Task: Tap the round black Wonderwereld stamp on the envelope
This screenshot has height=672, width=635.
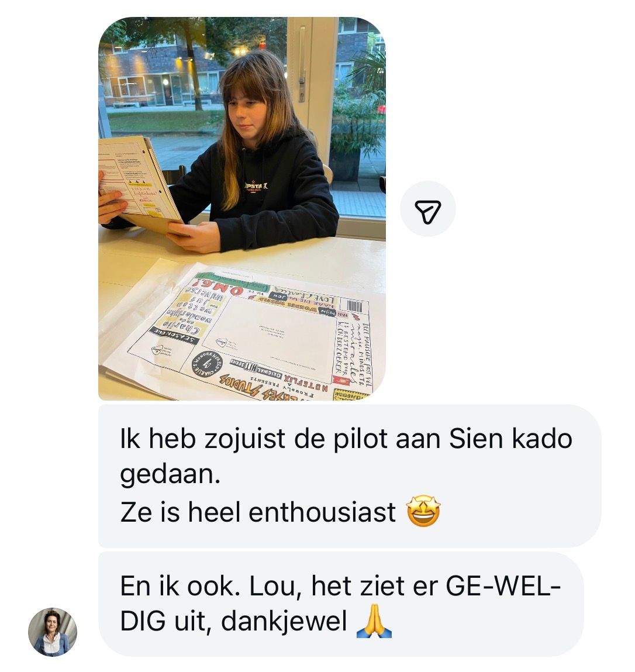Action: (x=208, y=365)
